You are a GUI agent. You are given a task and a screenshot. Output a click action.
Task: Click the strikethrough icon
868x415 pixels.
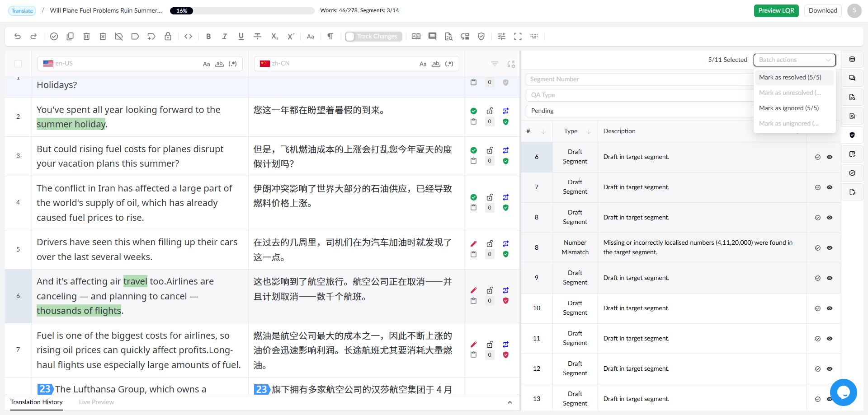(258, 37)
